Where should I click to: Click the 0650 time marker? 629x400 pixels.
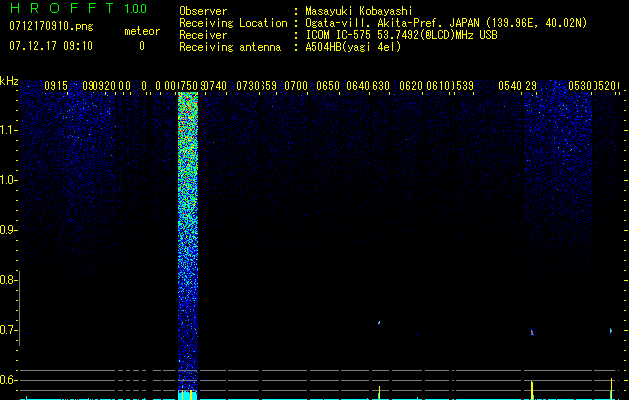click(328, 86)
